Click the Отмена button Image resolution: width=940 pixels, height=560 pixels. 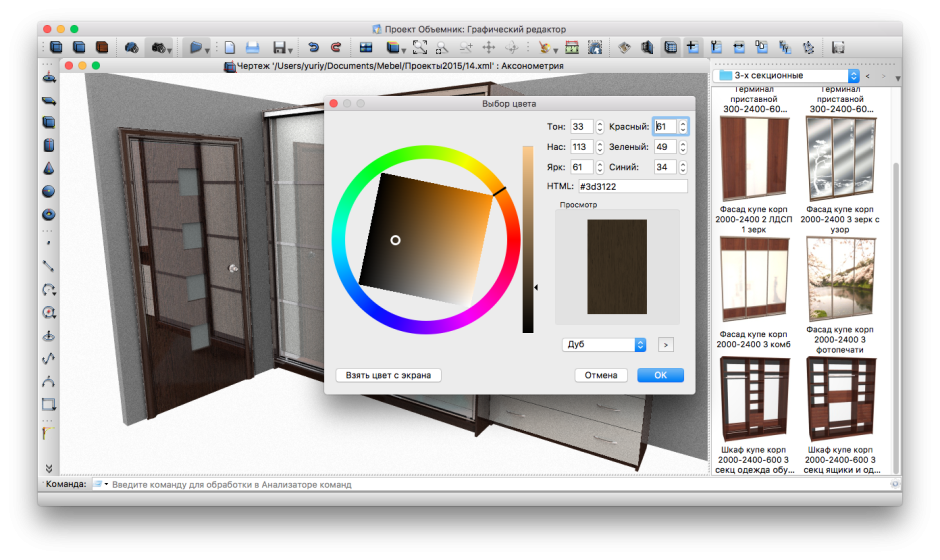(x=601, y=375)
